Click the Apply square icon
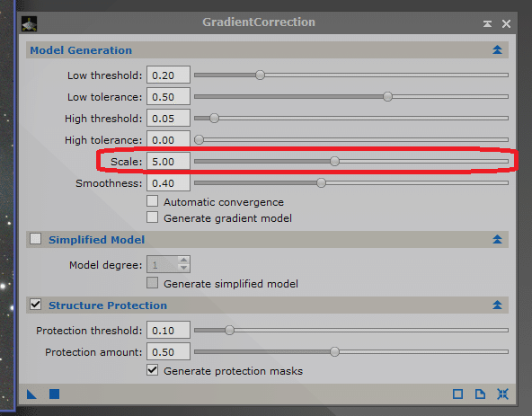 [x=54, y=394]
